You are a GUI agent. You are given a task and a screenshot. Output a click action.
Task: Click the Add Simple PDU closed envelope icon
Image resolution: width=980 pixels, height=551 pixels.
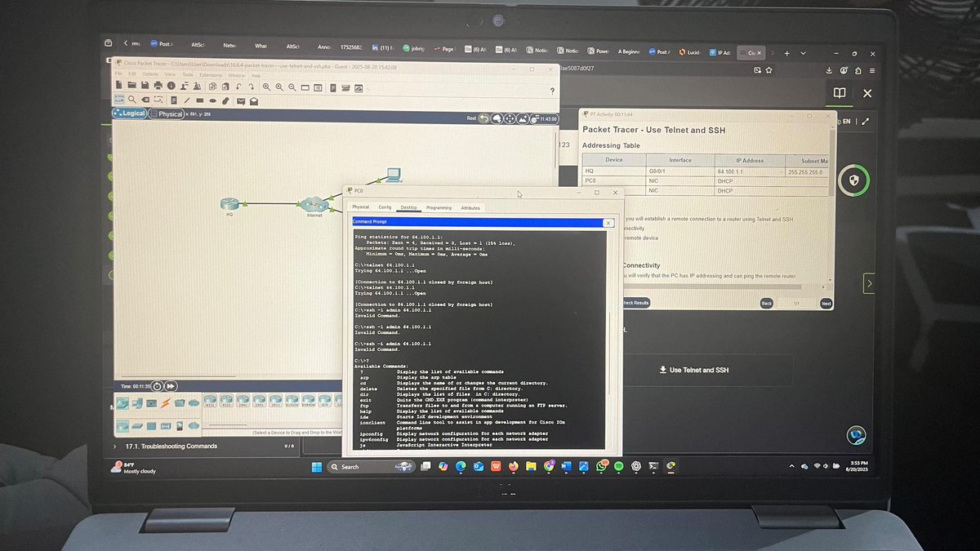(x=241, y=101)
